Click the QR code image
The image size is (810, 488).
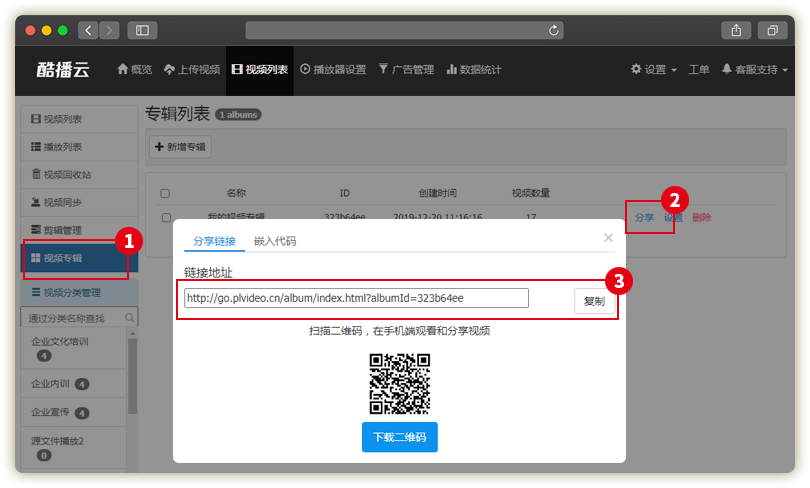[399, 384]
